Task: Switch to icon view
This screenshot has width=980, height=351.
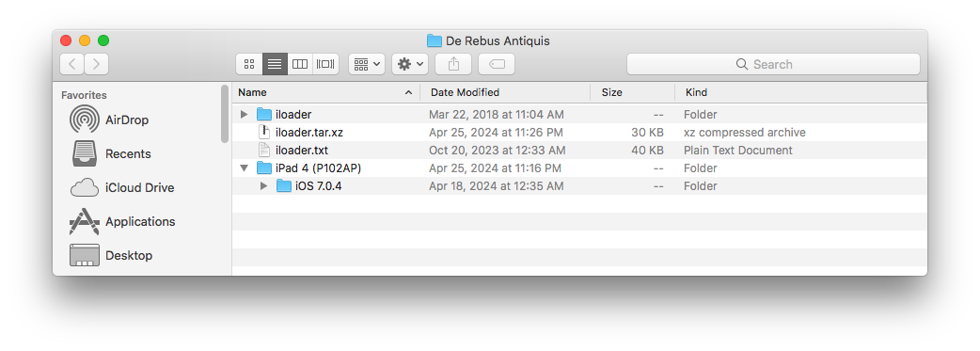Action: point(249,64)
